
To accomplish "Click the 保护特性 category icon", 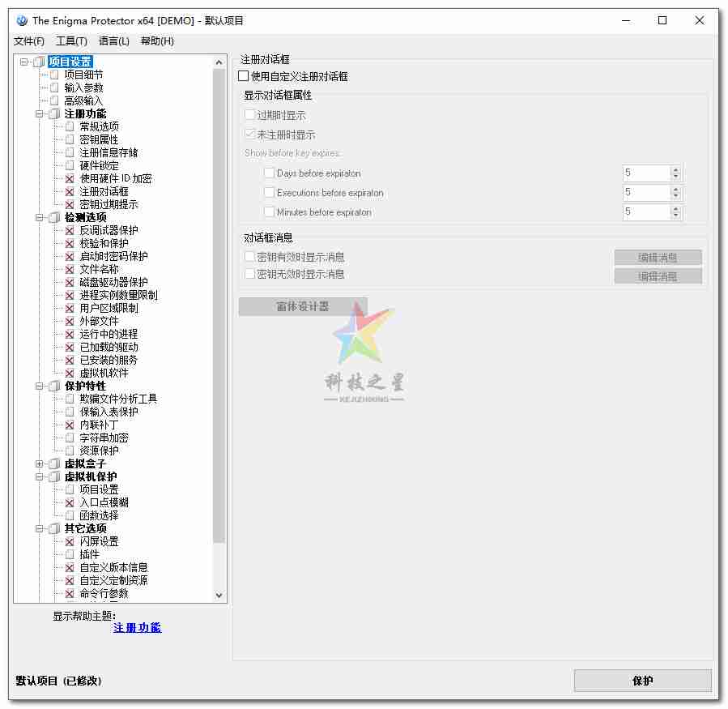I will [x=54, y=386].
